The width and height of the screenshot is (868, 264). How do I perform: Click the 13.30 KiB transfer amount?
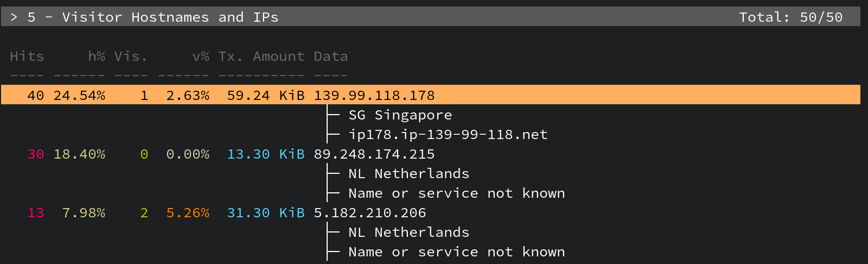[265, 154]
